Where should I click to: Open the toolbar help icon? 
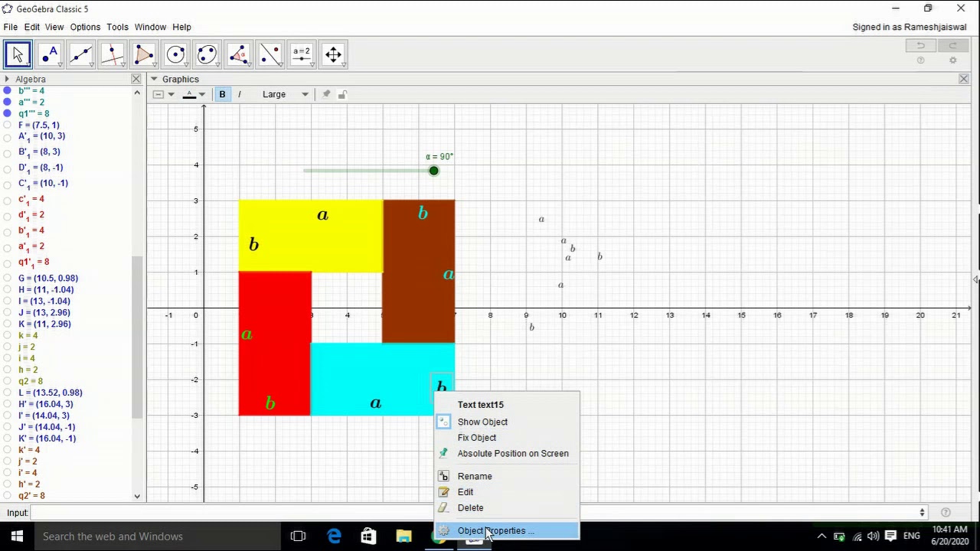(921, 60)
